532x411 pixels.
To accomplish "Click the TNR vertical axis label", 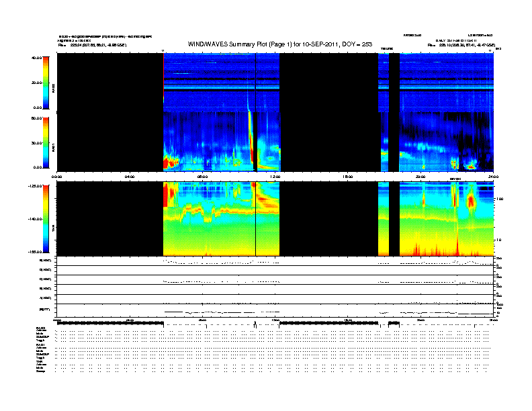I will coord(53,228).
